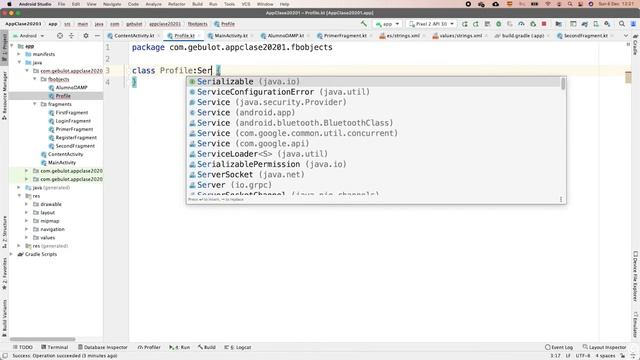Image resolution: width=640 pixels, height=360 pixels.
Task: Expand the manifests folder
Action: (19, 54)
